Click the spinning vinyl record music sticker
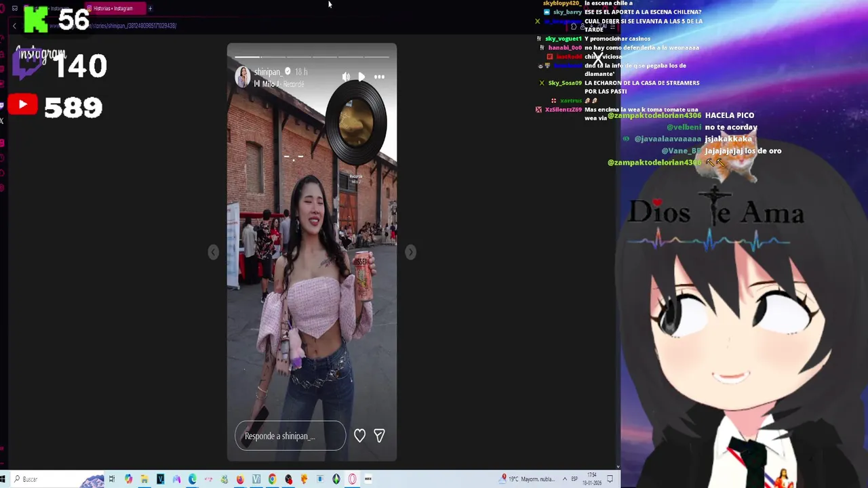Image resolution: width=868 pixels, height=488 pixels. (x=356, y=123)
